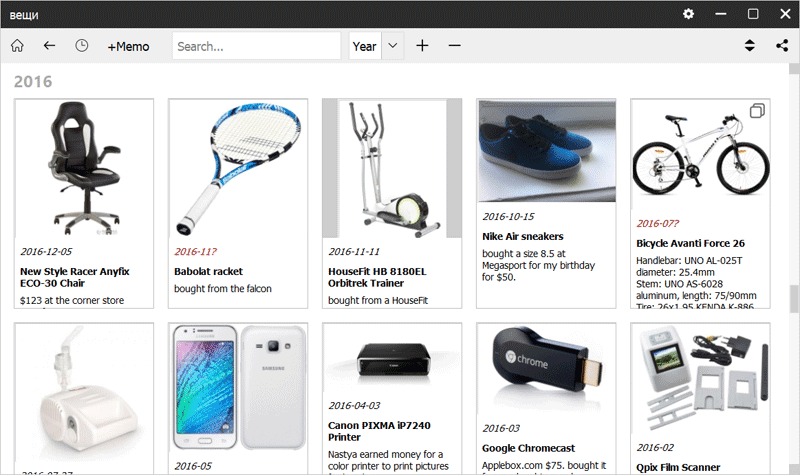The image size is (800, 475).
Task: Click the multi-image icon on the Bicycle card
Action: coord(757,111)
